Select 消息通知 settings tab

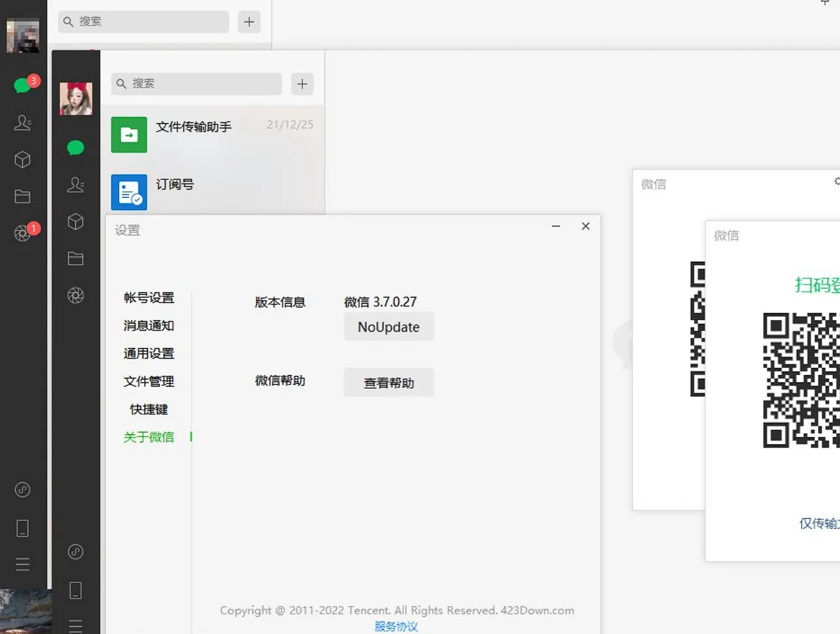pyautogui.click(x=149, y=326)
